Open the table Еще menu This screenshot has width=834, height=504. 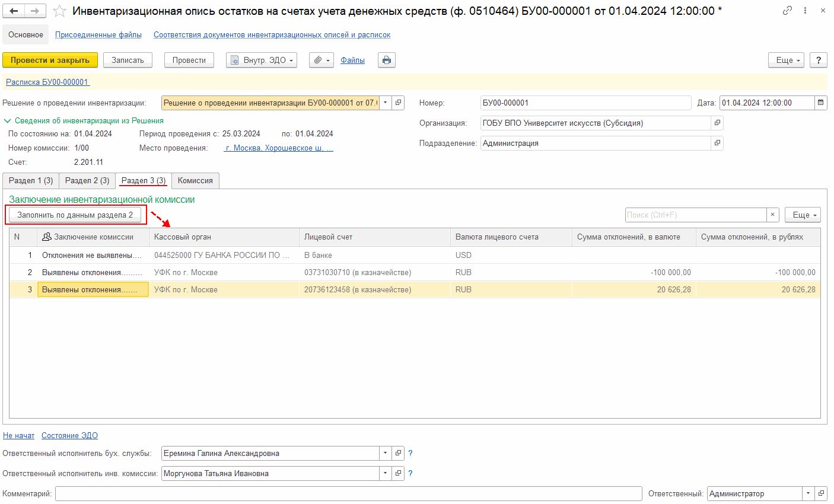coord(803,215)
